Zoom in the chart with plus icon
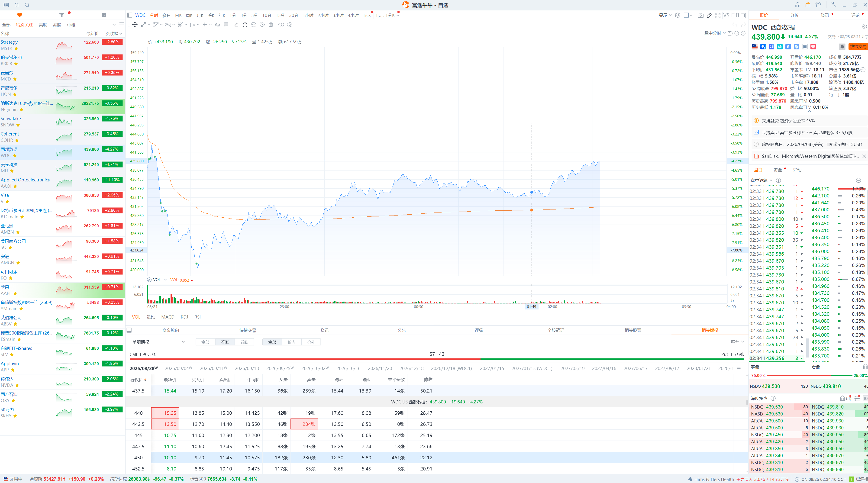This screenshot has width=868, height=483. (x=743, y=33)
